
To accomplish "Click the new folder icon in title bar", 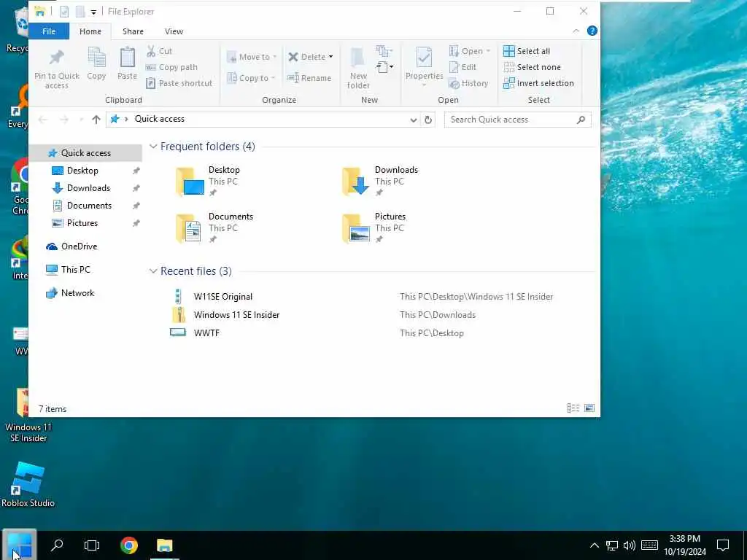I will 80,12.
